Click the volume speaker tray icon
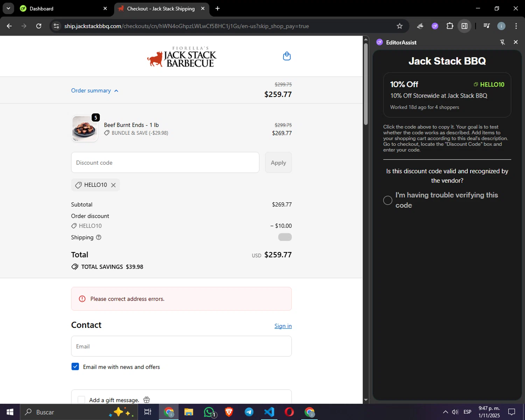This screenshot has height=420, width=525. tap(455, 412)
